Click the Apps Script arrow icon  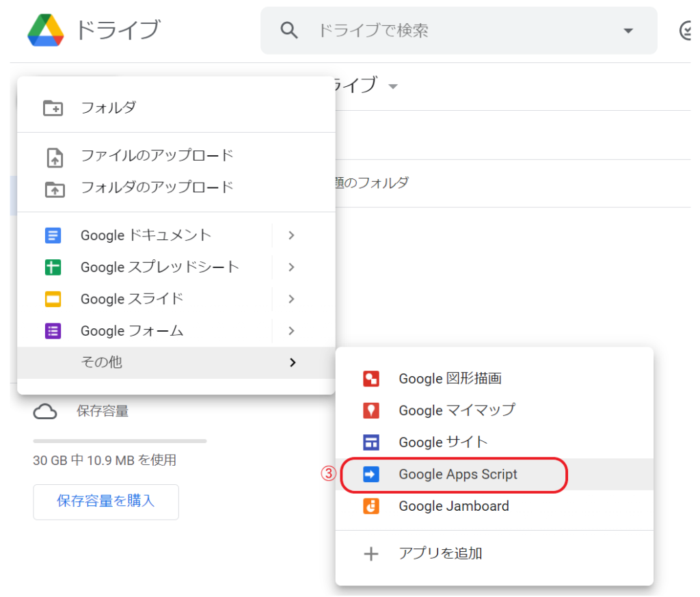click(371, 474)
